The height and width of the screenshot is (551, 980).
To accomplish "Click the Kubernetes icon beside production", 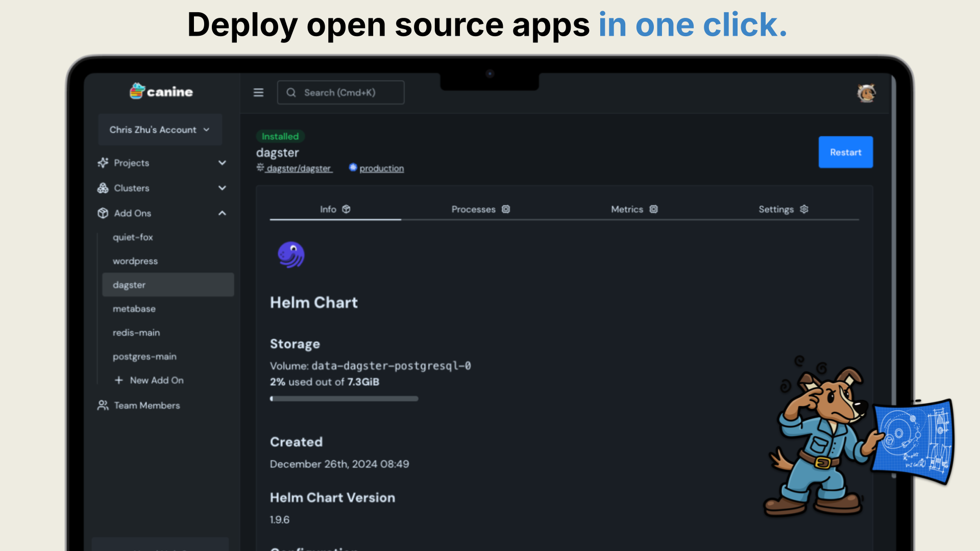I will (353, 167).
